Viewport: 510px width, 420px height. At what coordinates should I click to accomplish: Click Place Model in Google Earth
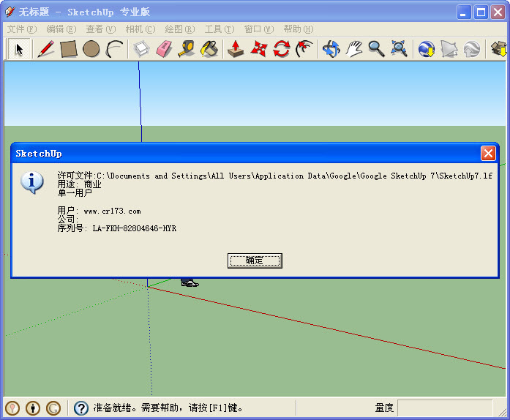(472, 49)
